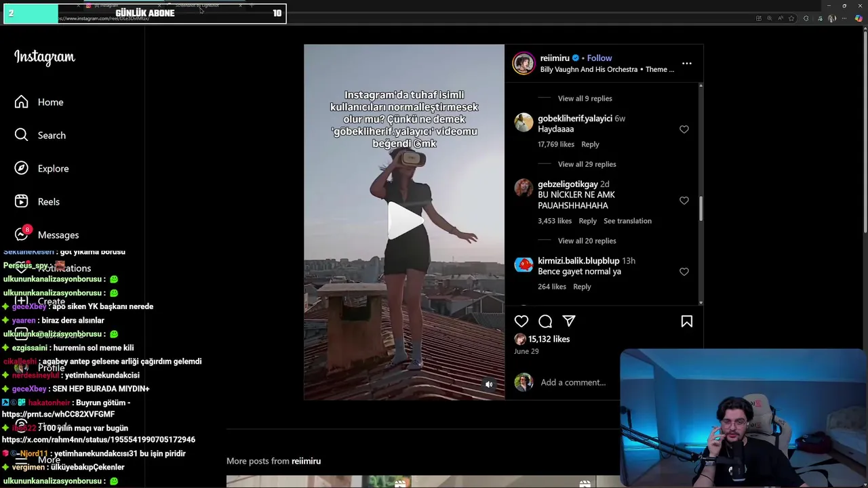Screen dimensions: 868x488
Task: Open the Explore compass icon
Action: [x=22, y=168]
